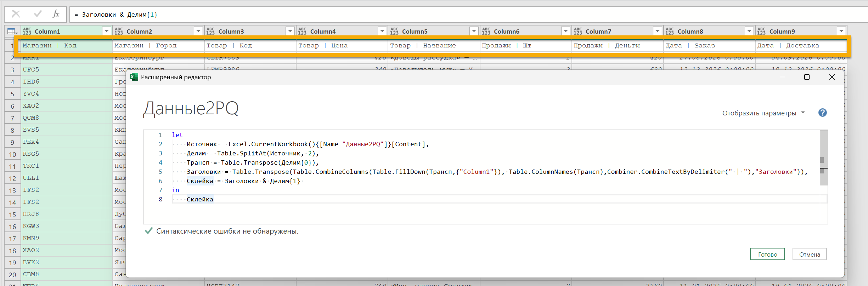Click 'Table.Transpose(Делим{0})' code on line 4
Screen dimensions: 868x286
click(268, 162)
